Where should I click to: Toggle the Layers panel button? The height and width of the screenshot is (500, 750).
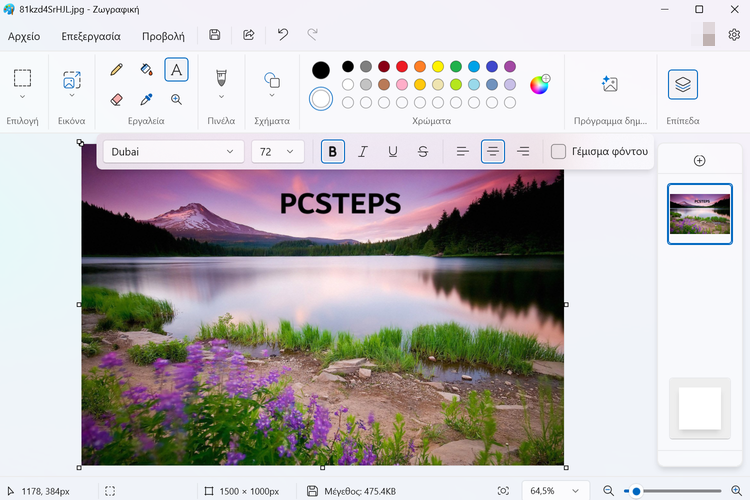[x=683, y=85]
